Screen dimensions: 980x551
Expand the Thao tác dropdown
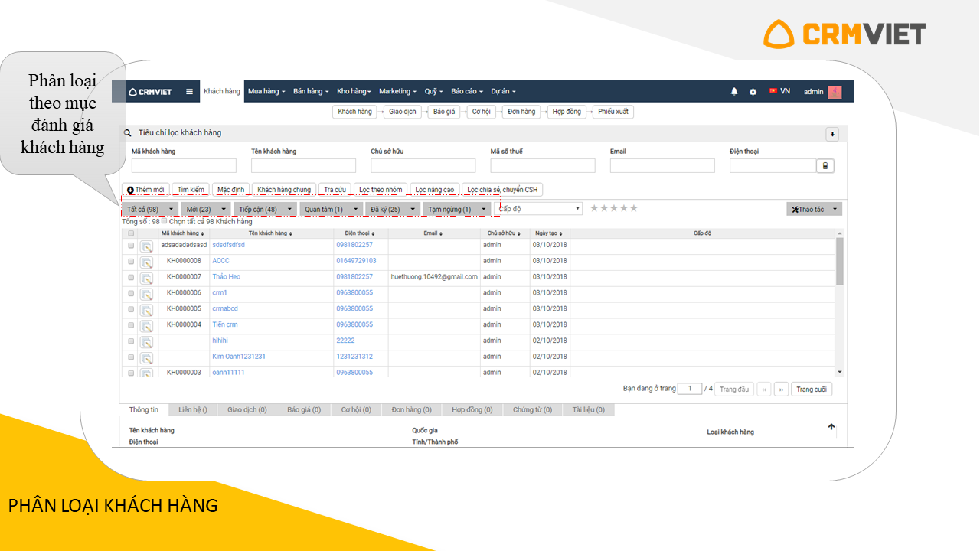coord(814,209)
